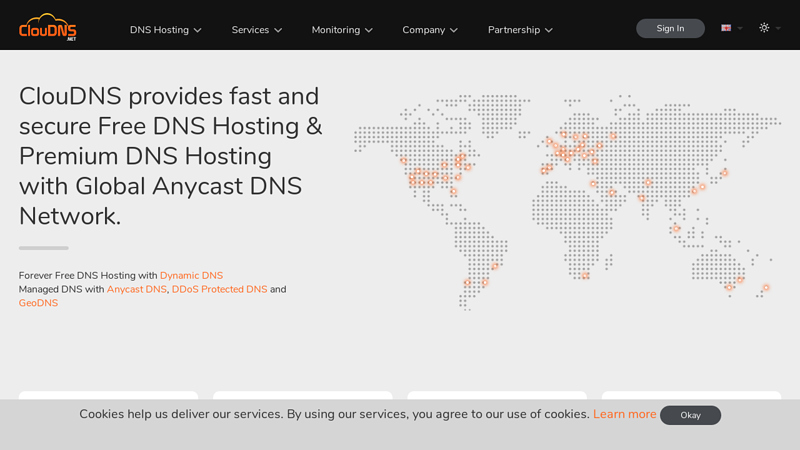Open the DNS Hosting menu
The width and height of the screenshot is (800, 450).
(165, 30)
